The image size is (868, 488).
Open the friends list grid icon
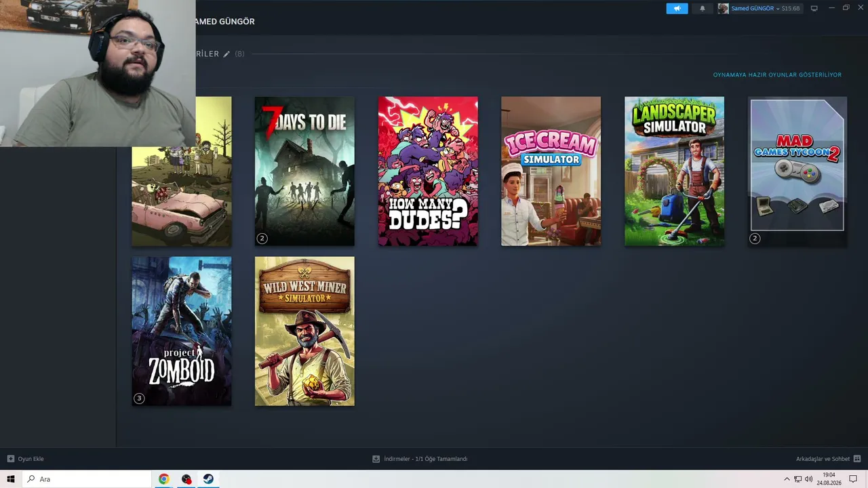[857, 459]
